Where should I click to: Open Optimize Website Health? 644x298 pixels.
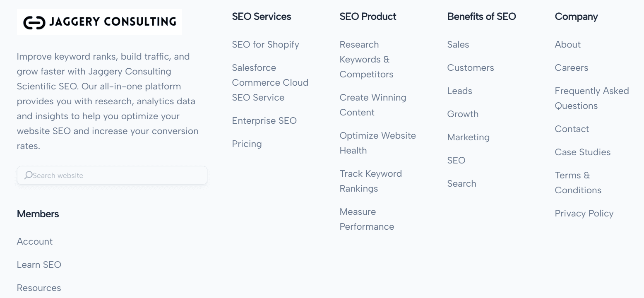point(377,143)
